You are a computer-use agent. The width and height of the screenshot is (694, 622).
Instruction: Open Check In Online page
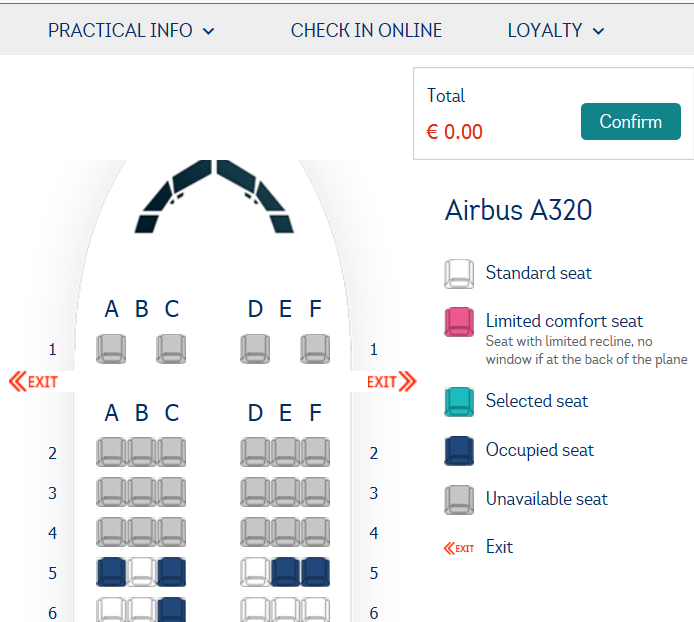pyautogui.click(x=366, y=31)
